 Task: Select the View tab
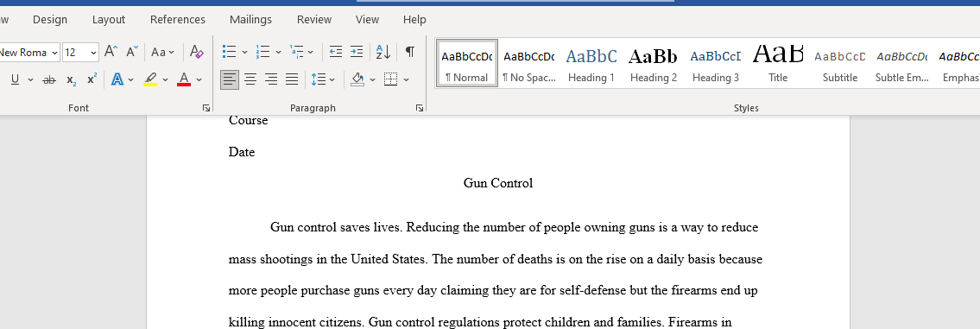coord(368,19)
